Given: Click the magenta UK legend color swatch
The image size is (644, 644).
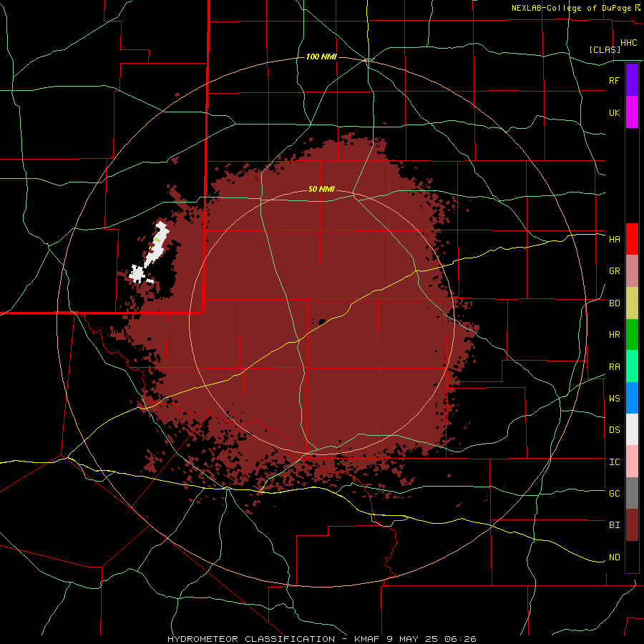Looking at the screenshot, I should click(x=632, y=112).
